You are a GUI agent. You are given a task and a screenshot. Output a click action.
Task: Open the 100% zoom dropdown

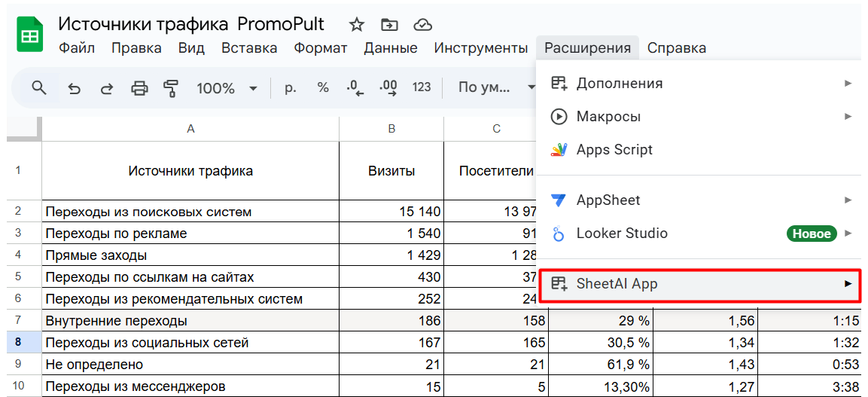pos(227,88)
